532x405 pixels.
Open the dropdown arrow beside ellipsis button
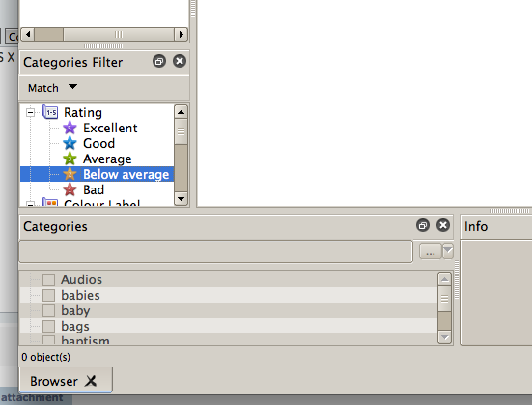(x=448, y=251)
